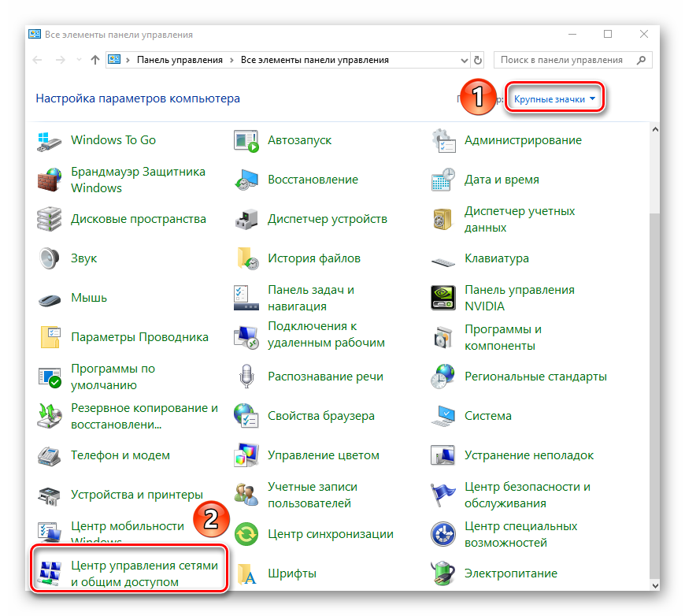Open the Электропитание battery icon
The width and height of the screenshot is (685, 616).
tap(443, 573)
